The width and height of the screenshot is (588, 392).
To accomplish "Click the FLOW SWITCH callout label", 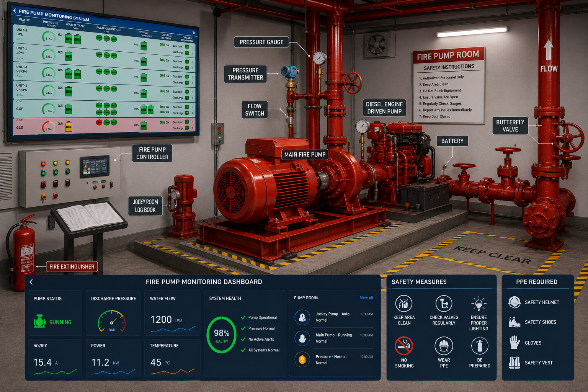I will [255, 110].
